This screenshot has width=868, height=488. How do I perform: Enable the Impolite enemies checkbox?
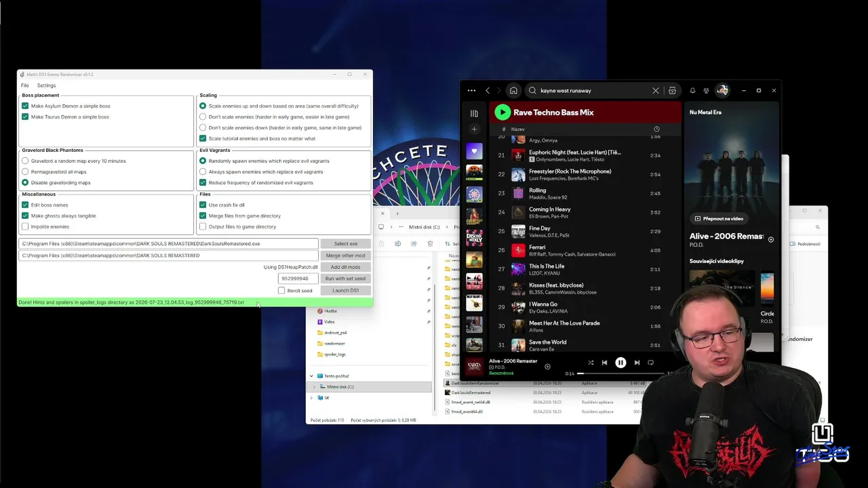pos(25,226)
